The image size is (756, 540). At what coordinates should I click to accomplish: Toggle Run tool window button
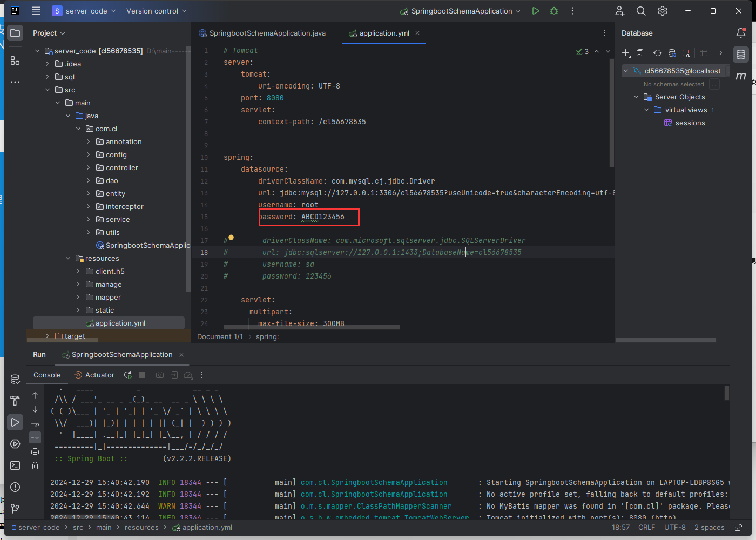click(15, 422)
